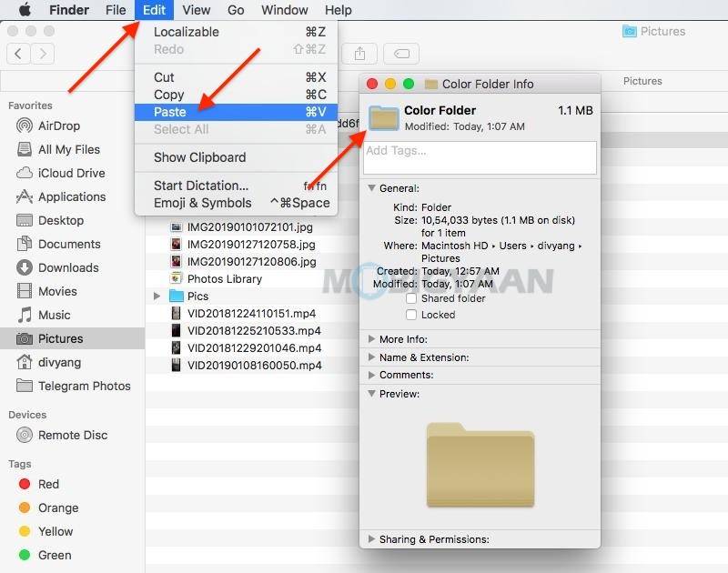Viewport: 728px width, 573px height.
Task: Go back using the toolbar back button
Action: pyautogui.click(x=20, y=54)
